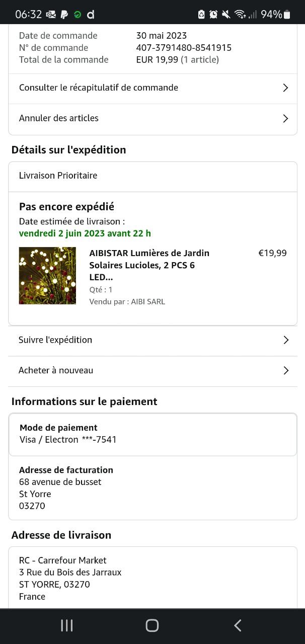
Task: Tap the Visa / Electron payment method box
Action: tap(152, 434)
